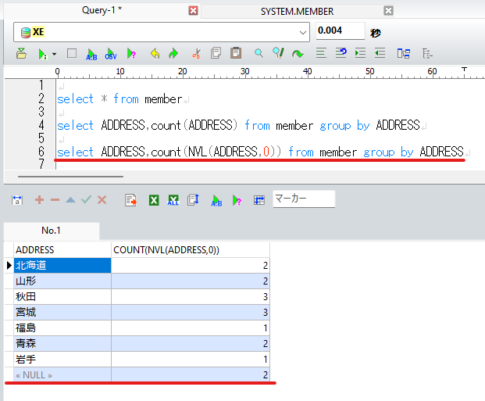Screen dimensions: 485x401
Task: Click the redo green arrow icon
Action: (x=173, y=53)
